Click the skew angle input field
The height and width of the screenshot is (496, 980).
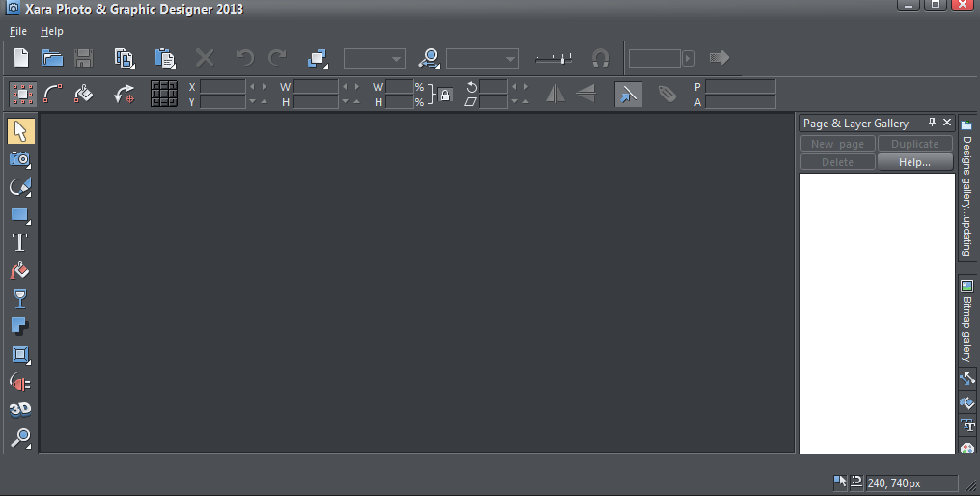point(493,102)
